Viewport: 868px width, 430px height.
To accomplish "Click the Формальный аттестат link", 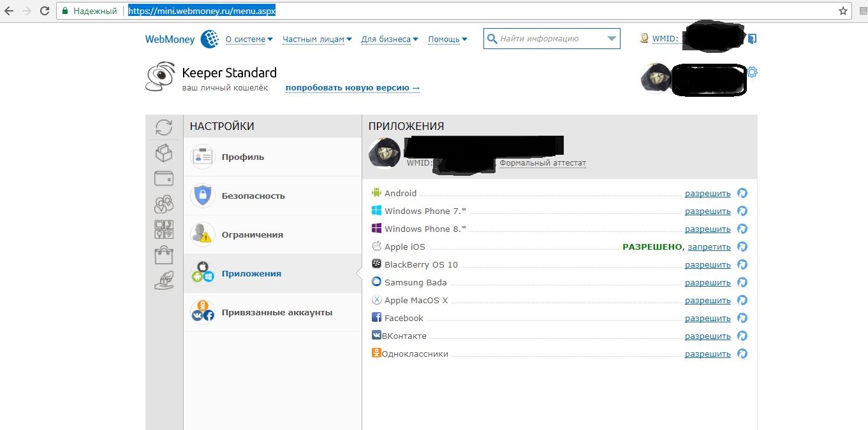I will 542,163.
